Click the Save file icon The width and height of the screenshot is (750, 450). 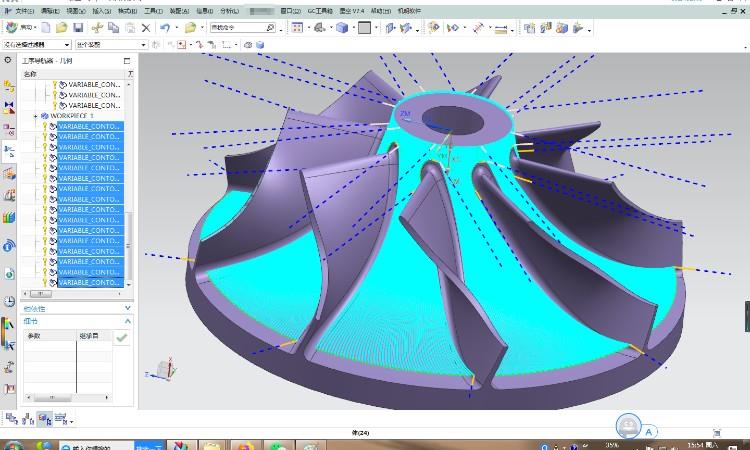77,28
